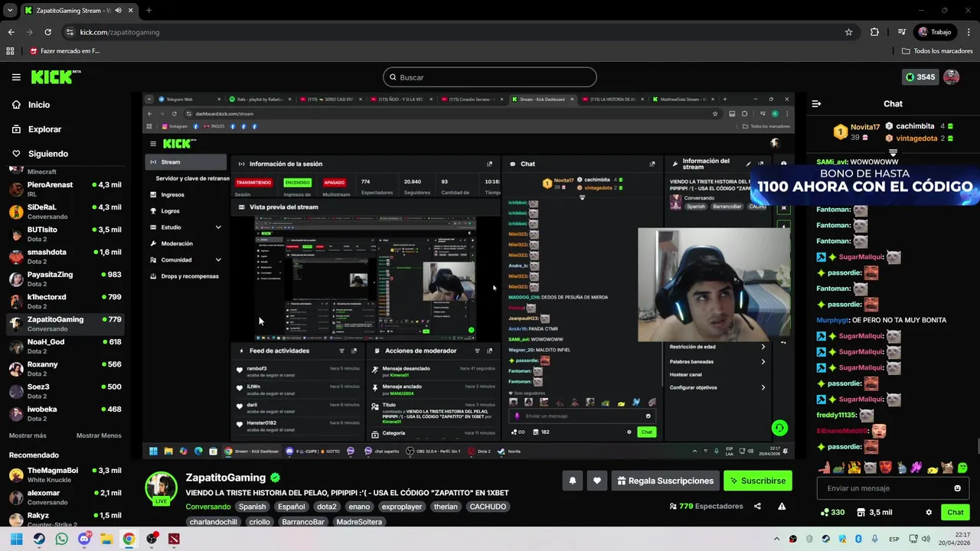Open WhatsApp from the taskbar
The image size is (980, 551).
coord(61,539)
